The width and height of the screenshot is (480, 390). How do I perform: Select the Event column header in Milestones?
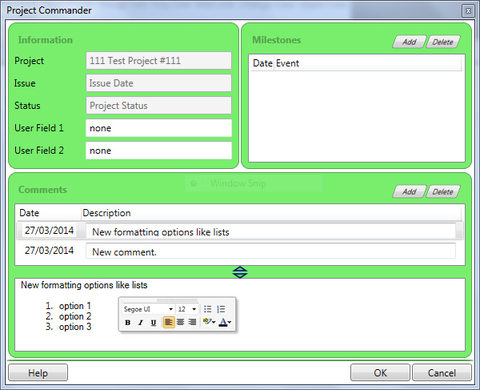click(x=287, y=63)
